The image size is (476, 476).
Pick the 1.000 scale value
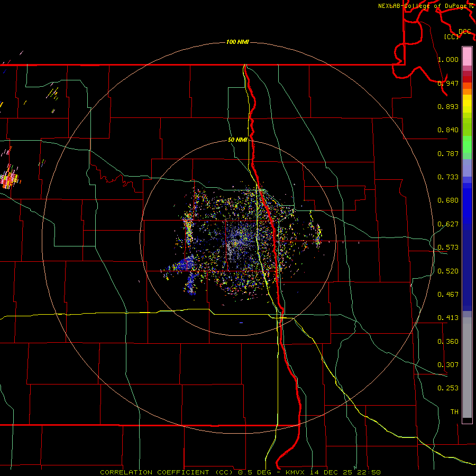point(448,59)
